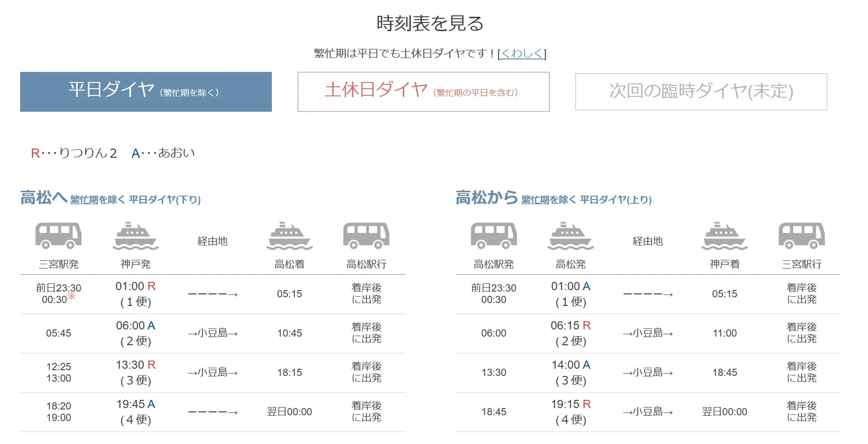Click the 翌日00:00 arrival time for 4便

coord(289,411)
